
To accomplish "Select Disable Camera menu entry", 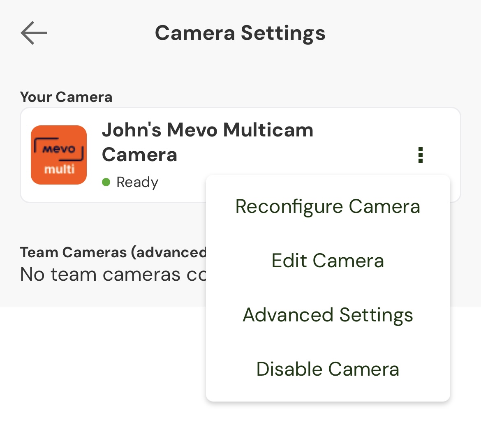I will click(x=328, y=369).
